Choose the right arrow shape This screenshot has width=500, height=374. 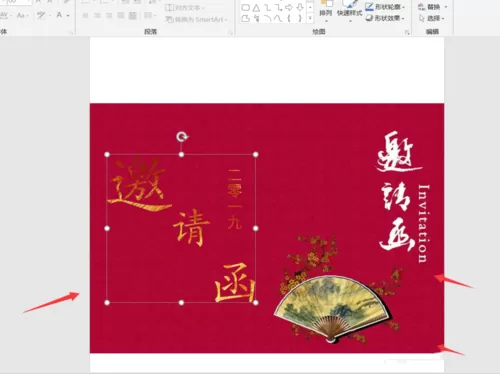point(289,7)
